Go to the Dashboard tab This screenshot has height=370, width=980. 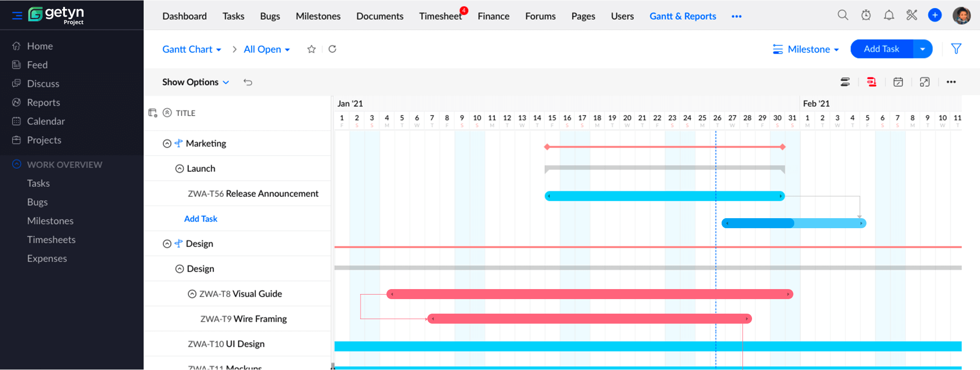(184, 16)
